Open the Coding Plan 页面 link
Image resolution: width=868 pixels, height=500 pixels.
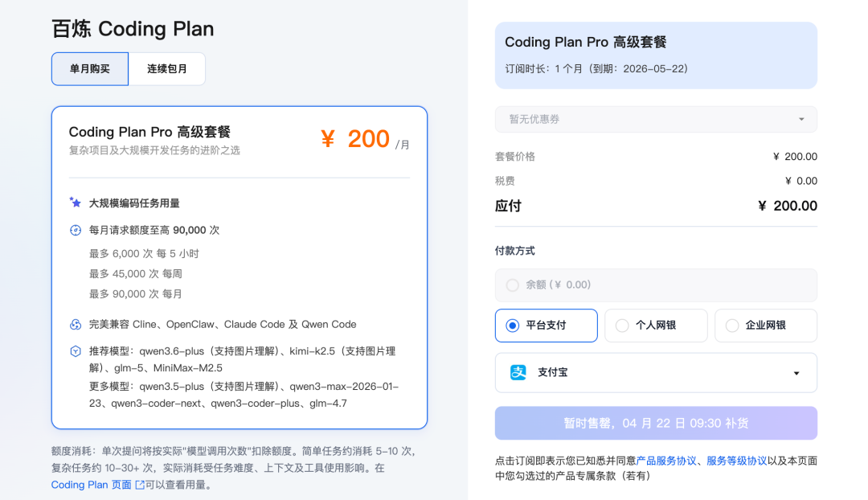91,486
